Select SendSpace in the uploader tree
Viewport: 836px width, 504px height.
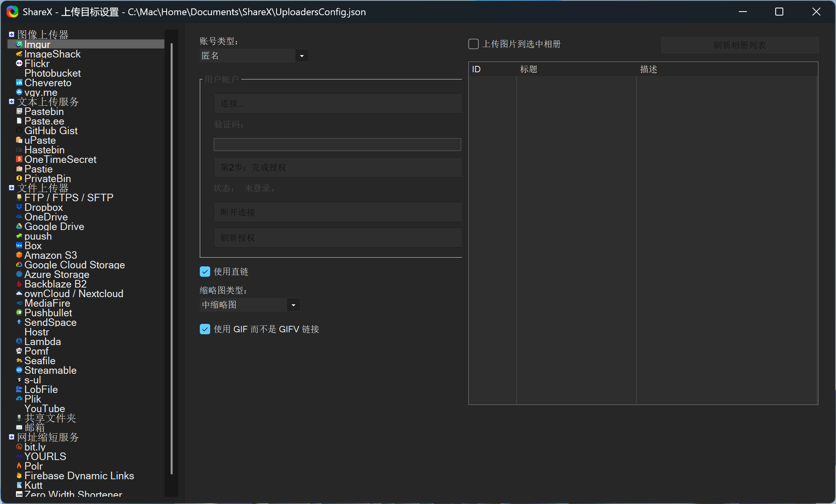(50, 322)
